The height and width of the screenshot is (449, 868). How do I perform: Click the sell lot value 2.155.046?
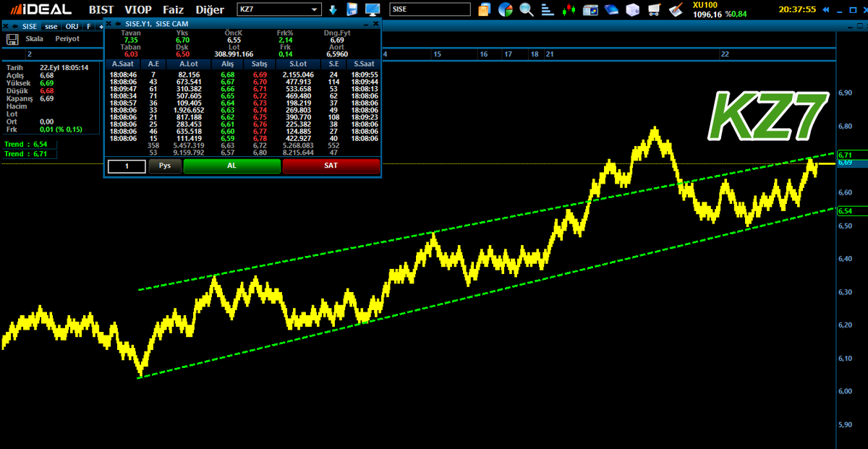298,74
